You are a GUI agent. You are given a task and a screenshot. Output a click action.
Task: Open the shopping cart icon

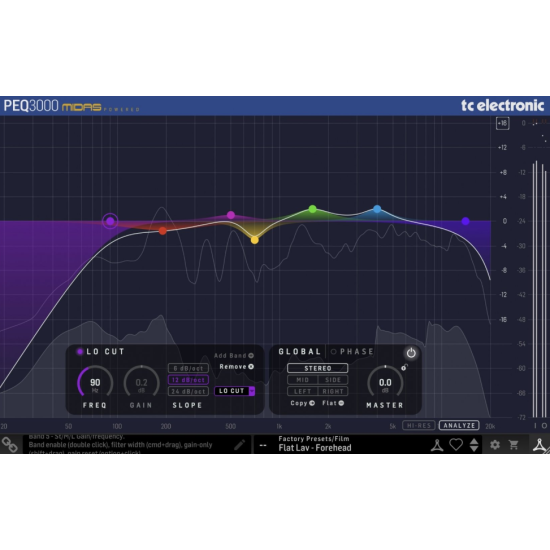[x=514, y=445]
